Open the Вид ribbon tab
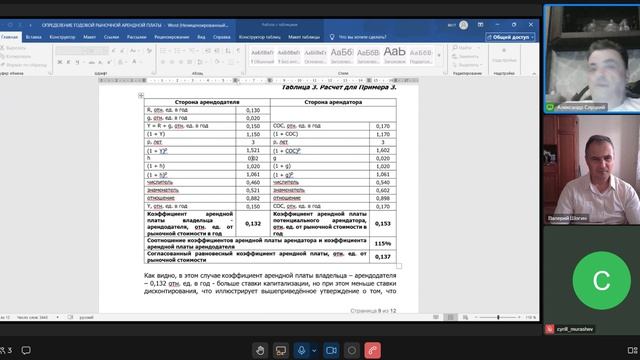Screen dimensions: 640x360 201,37
